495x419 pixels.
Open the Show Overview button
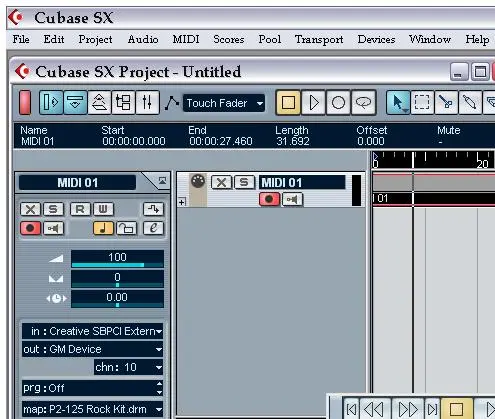point(99,102)
